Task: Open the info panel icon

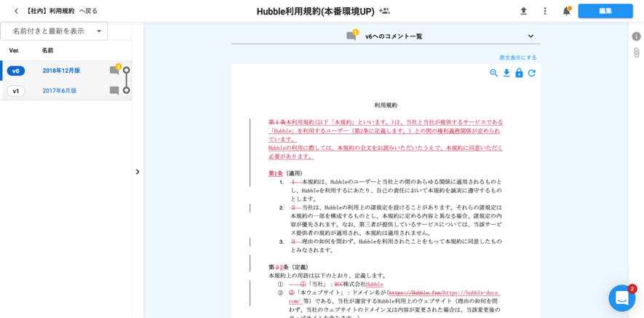Action: (636, 36)
